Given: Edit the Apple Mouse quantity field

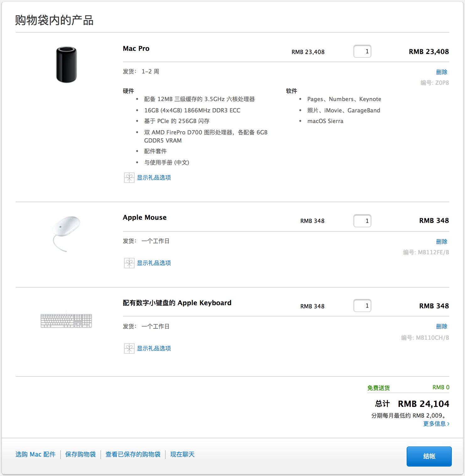Looking at the screenshot, I should [362, 221].
